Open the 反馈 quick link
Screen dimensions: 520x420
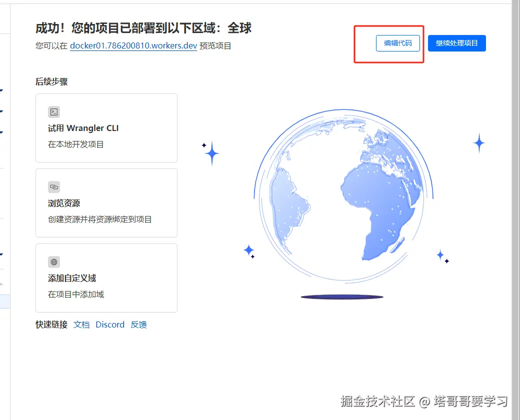tap(138, 324)
